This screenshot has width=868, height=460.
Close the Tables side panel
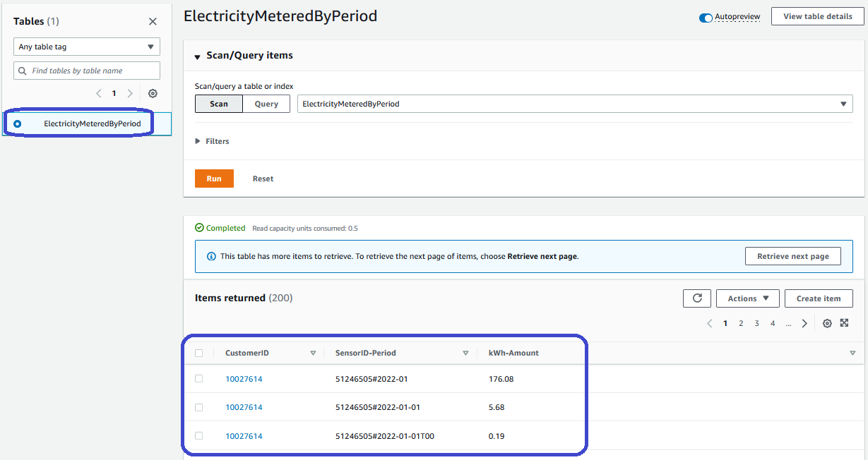(x=153, y=22)
